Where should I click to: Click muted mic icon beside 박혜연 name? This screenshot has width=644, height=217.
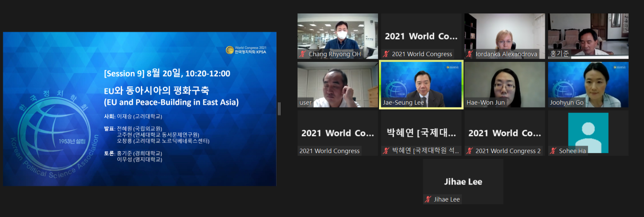(386, 151)
